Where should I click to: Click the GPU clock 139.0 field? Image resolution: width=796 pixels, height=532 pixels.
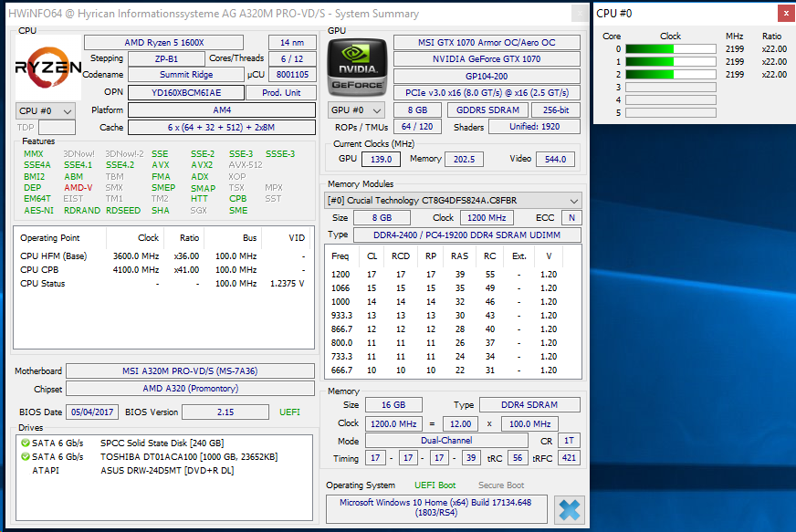[382, 160]
